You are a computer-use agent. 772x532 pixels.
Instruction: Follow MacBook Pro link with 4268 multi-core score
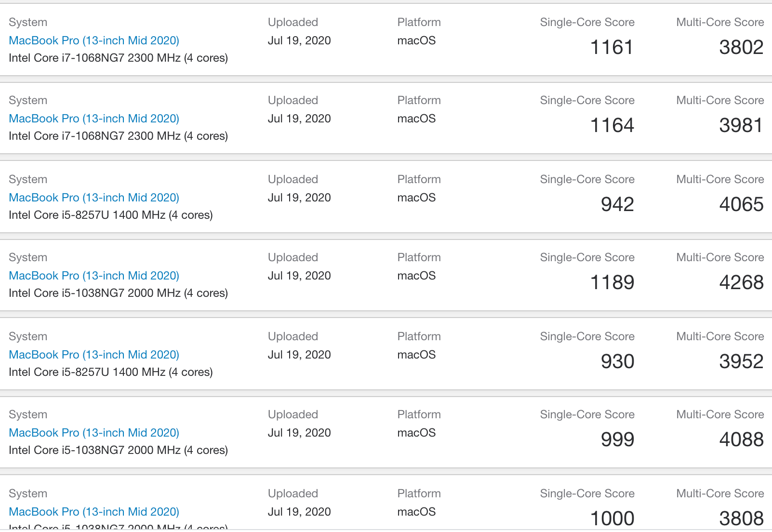(x=94, y=276)
